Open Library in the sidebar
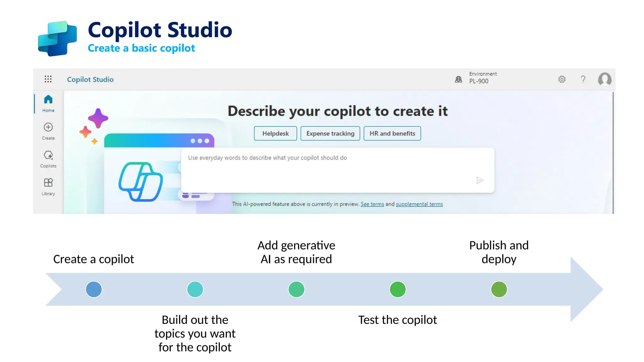The width and height of the screenshot is (644, 362). [48, 187]
